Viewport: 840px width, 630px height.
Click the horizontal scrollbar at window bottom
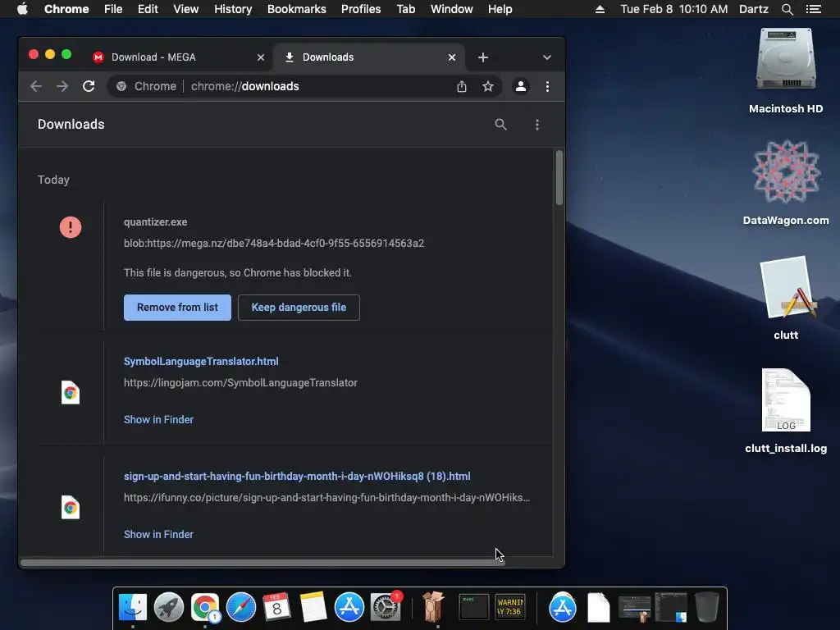[262, 563]
